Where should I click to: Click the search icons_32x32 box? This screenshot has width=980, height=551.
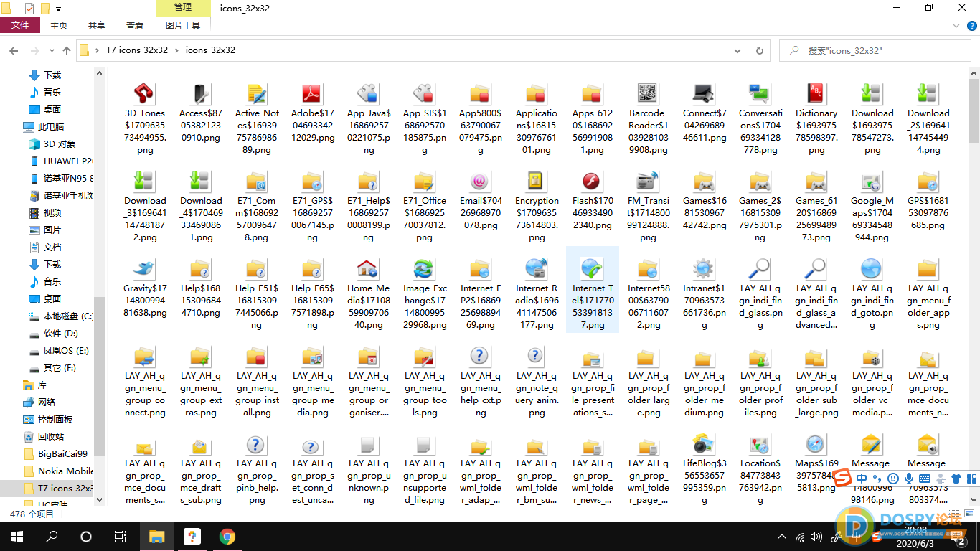click(875, 50)
